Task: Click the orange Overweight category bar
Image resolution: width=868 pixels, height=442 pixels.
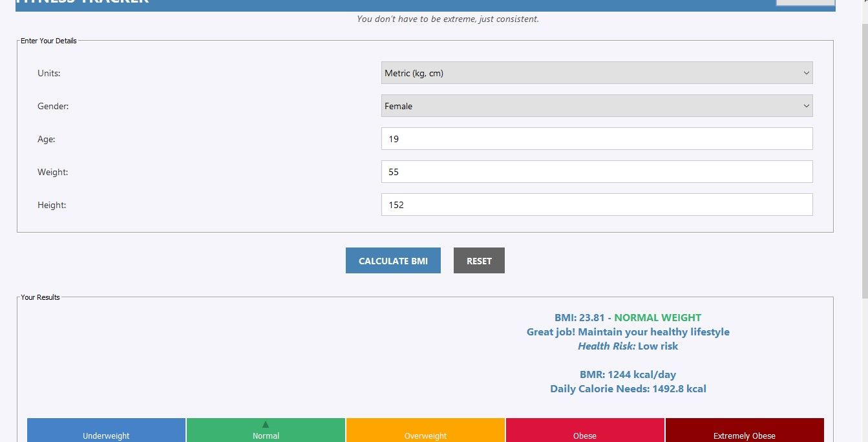Action: [x=425, y=430]
